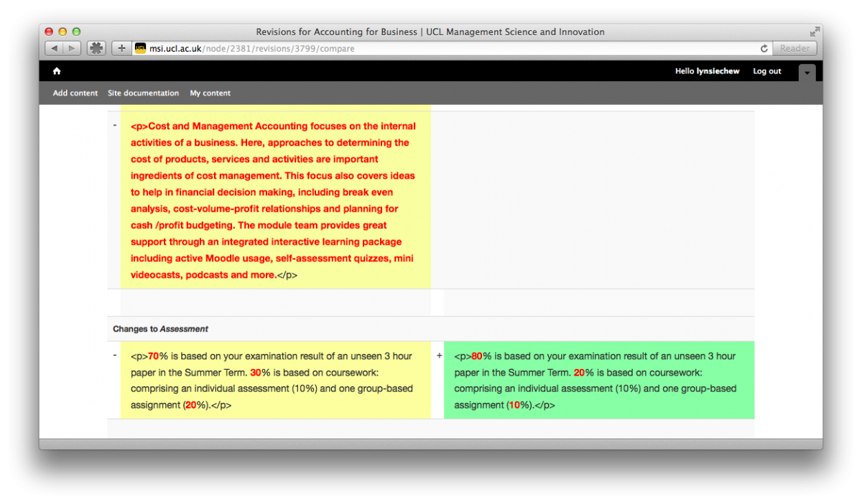Click the plus marker of added revision row
This screenshot has width=862, height=504.
point(440,356)
